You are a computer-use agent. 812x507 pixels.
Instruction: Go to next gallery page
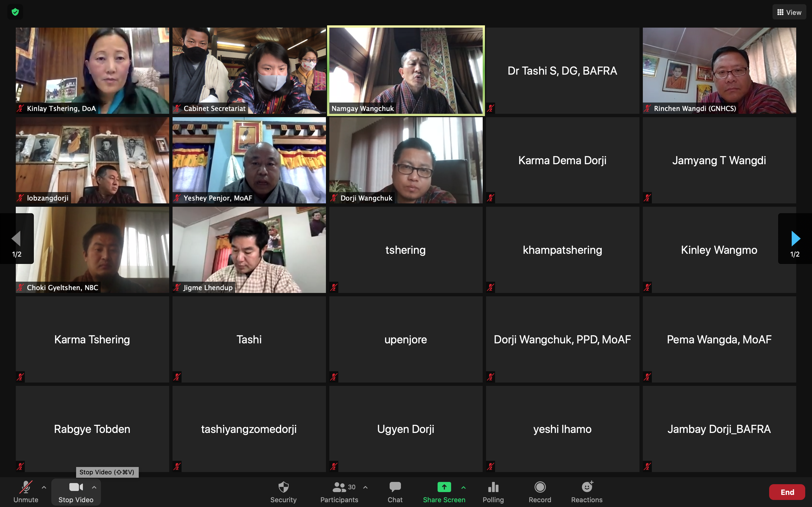pyautogui.click(x=795, y=239)
